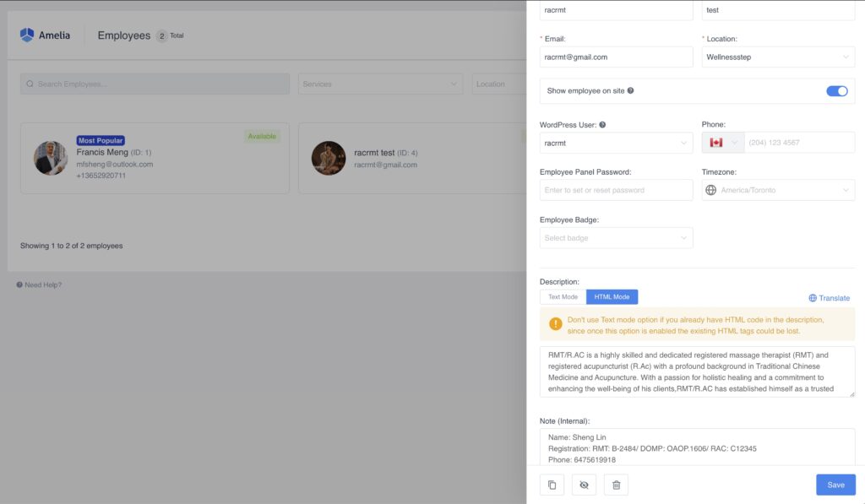The image size is (865, 504).
Task: Click the Translate link
Action: coord(834,298)
